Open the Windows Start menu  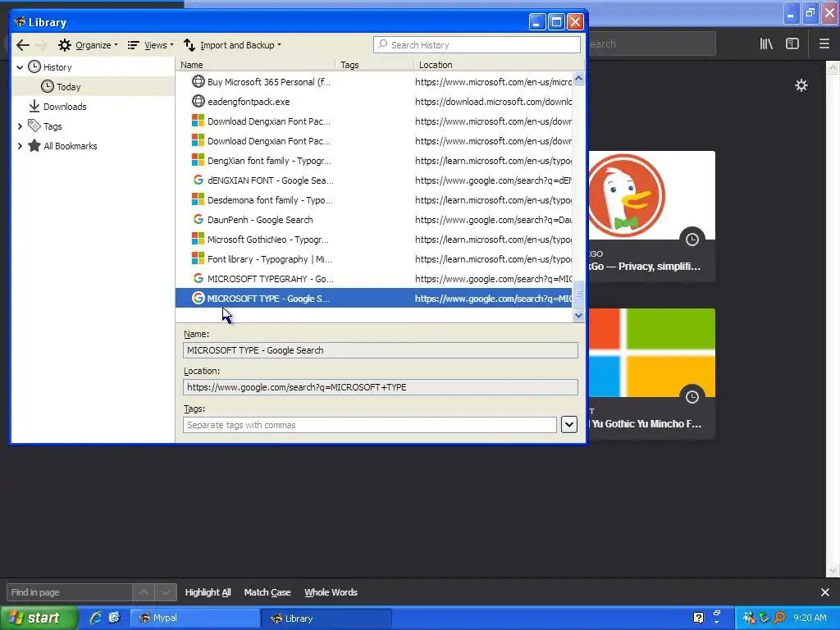click(38, 619)
